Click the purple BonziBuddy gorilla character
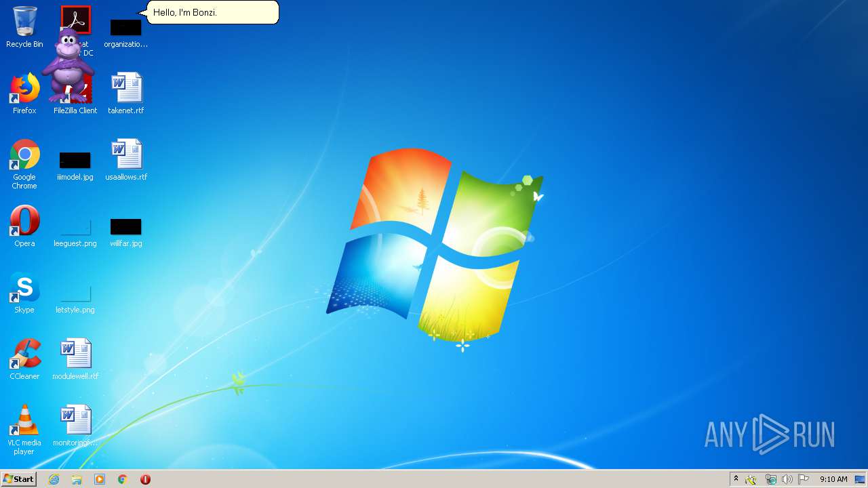This screenshot has height=488, width=868. pyautogui.click(x=68, y=66)
